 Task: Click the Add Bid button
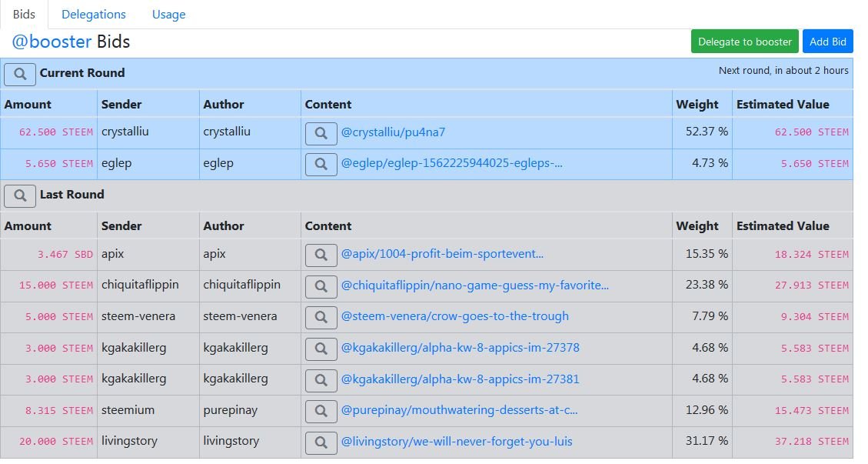pos(827,42)
